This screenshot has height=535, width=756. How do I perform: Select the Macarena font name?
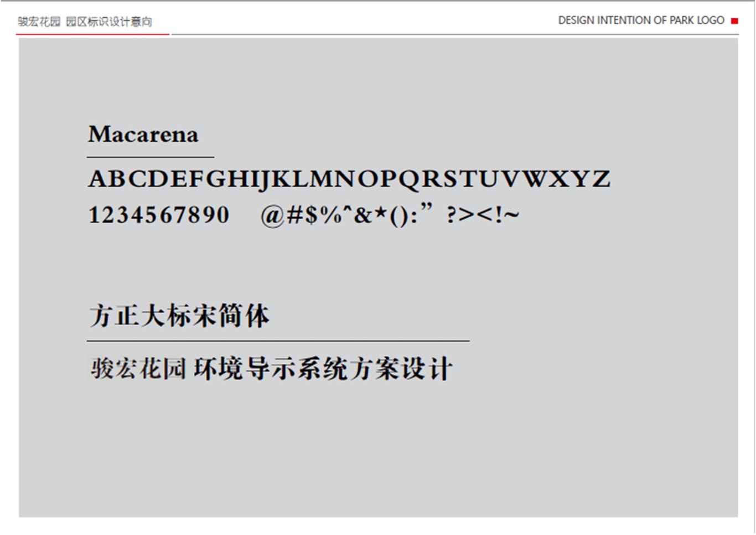(x=143, y=135)
